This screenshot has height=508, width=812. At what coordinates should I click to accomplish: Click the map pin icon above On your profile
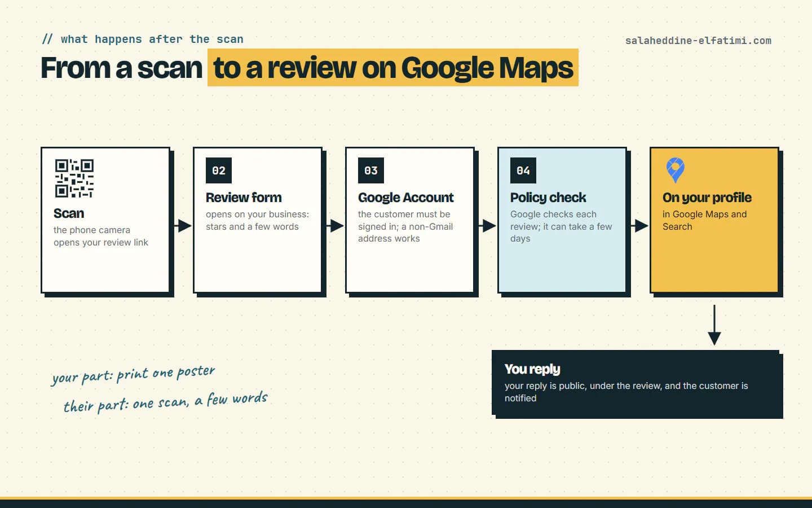675,170
